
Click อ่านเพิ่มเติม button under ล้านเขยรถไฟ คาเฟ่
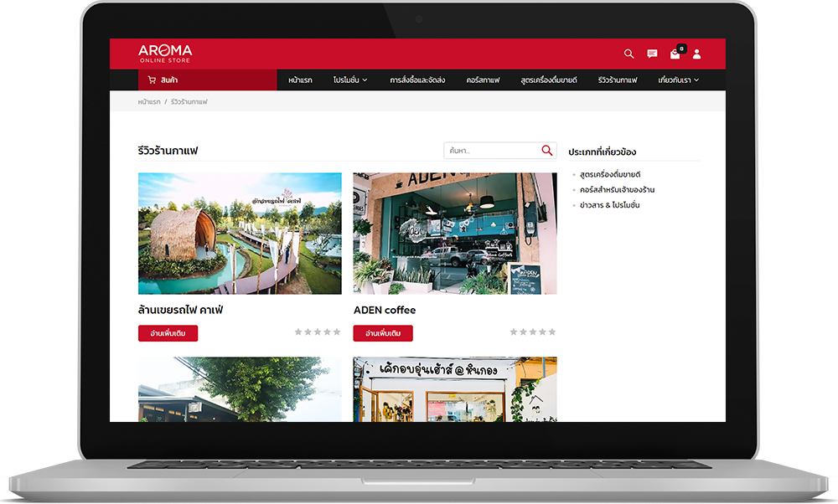(x=168, y=333)
